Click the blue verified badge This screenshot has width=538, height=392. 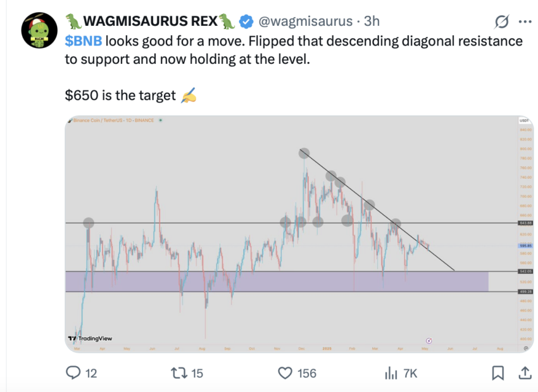pos(246,21)
